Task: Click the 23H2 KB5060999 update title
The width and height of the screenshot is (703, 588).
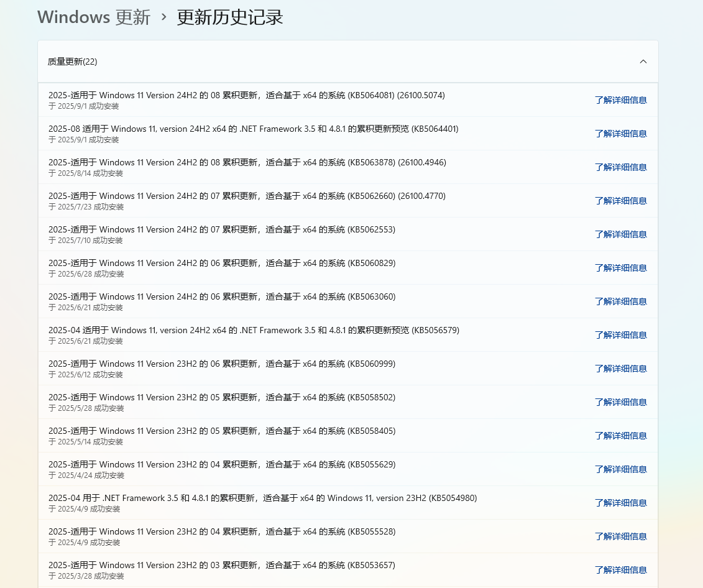Action: [x=222, y=364]
